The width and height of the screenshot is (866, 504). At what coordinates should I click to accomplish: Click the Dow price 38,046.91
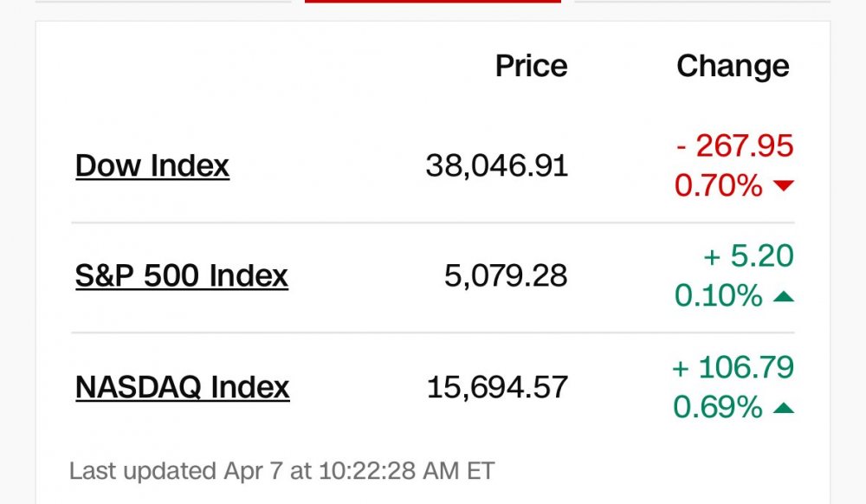coord(496,165)
